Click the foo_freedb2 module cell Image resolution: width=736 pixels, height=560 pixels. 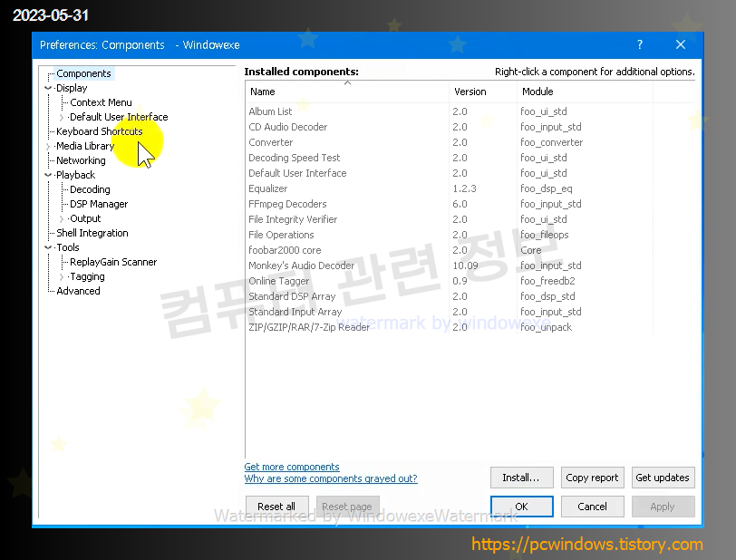[x=547, y=282]
